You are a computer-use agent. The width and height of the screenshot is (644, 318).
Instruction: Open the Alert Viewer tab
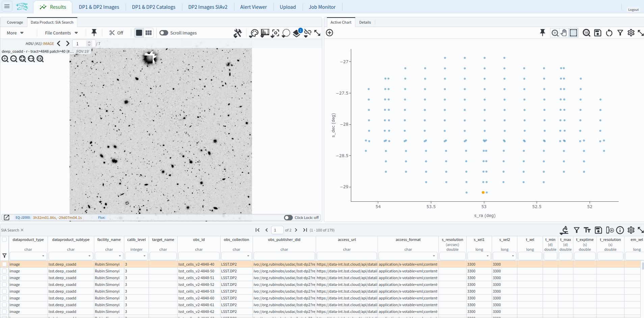pos(253,7)
